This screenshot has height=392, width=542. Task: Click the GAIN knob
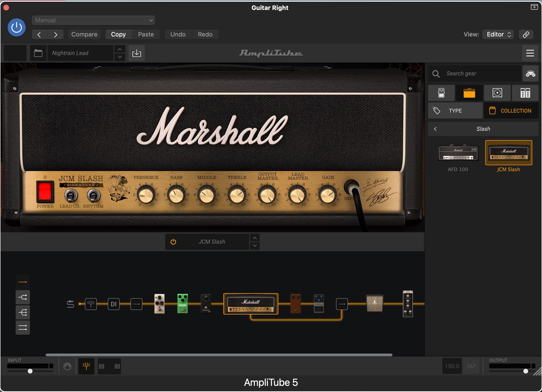(x=328, y=195)
